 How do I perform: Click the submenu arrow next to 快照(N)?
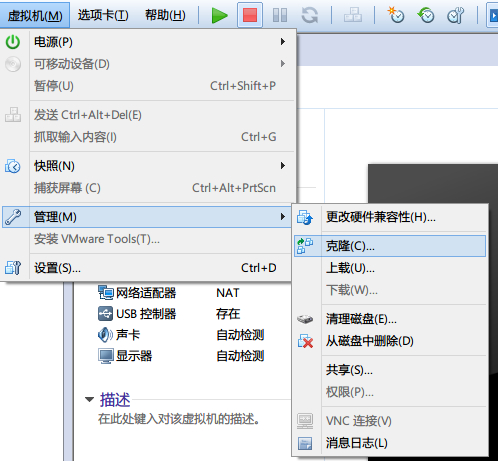pos(283,166)
